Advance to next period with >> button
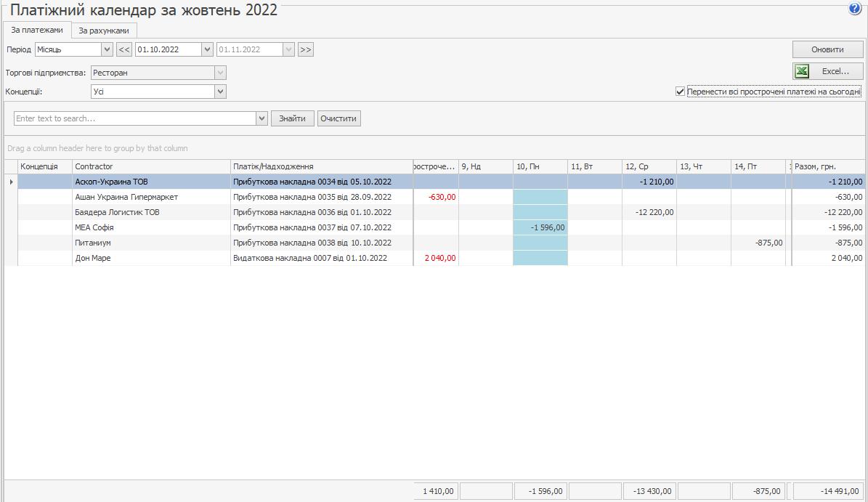The width and height of the screenshot is (868, 502). 306,49
